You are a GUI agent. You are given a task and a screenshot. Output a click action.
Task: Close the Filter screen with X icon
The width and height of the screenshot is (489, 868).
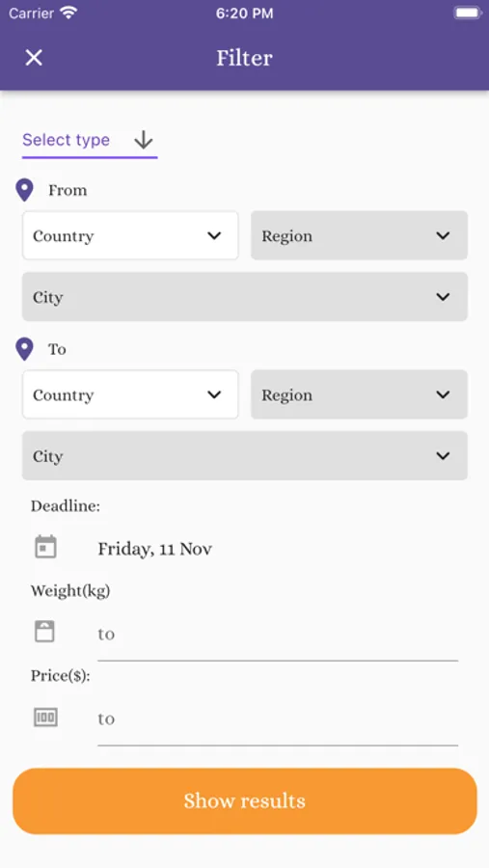[x=34, y=58]
